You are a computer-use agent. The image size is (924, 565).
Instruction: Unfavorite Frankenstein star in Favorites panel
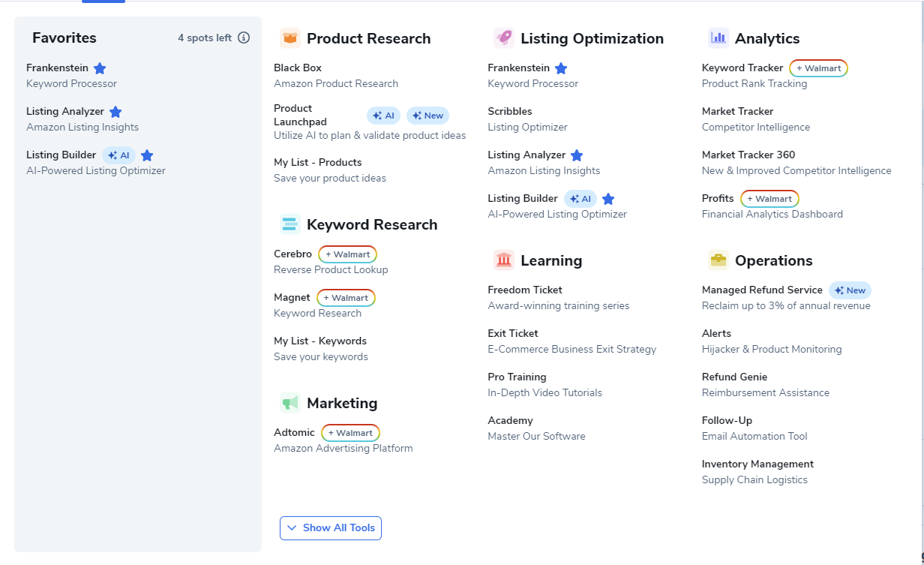click(x=100, y=68)
